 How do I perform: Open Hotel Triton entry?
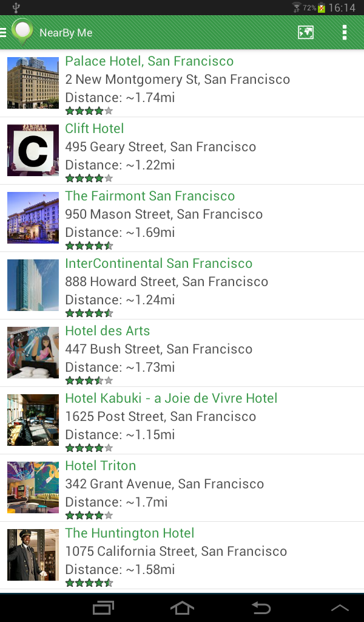(182, 488)
